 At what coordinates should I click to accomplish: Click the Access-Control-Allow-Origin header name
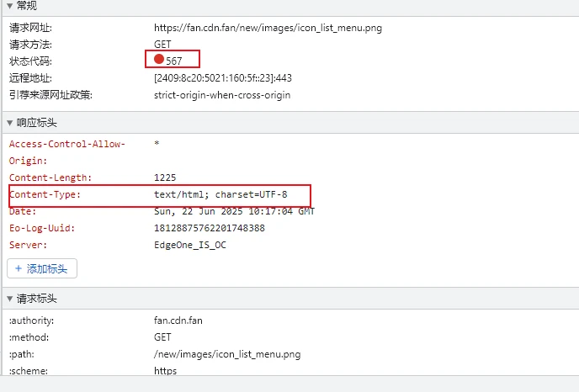coord(67,144)
